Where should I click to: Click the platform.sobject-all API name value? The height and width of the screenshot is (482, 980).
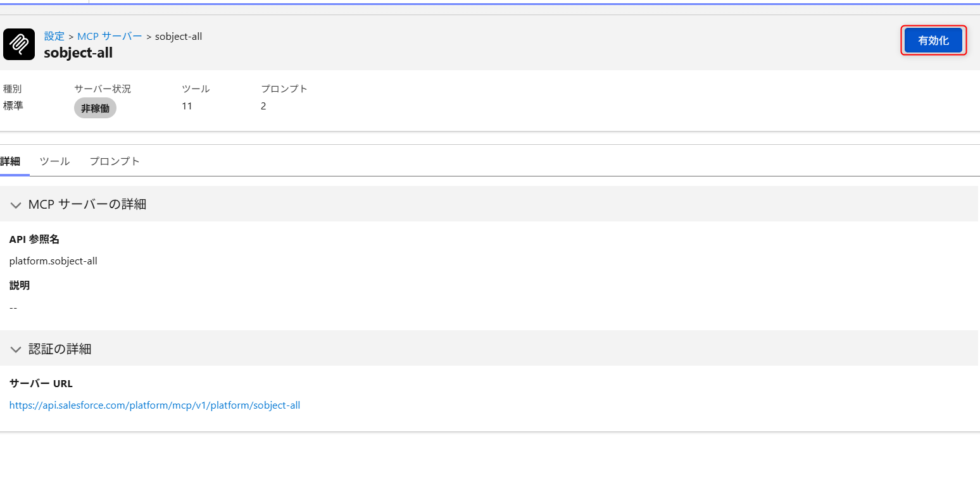point(53,261)
